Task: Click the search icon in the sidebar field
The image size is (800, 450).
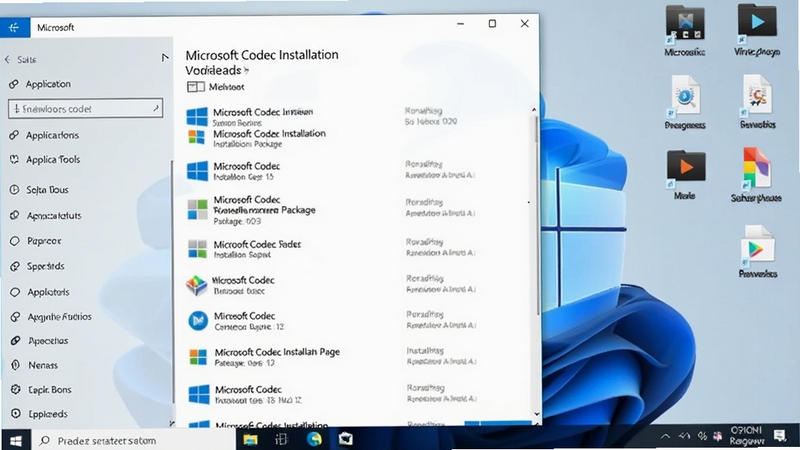Action: [156, 108]
